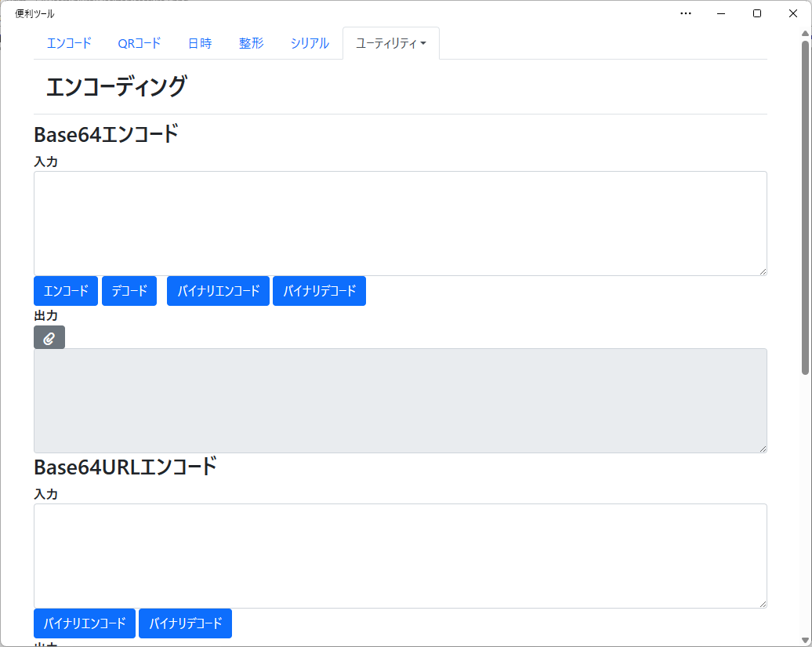Maximize the 便利ツール window
Screen dimensions: 812x647
coord(757,13)
